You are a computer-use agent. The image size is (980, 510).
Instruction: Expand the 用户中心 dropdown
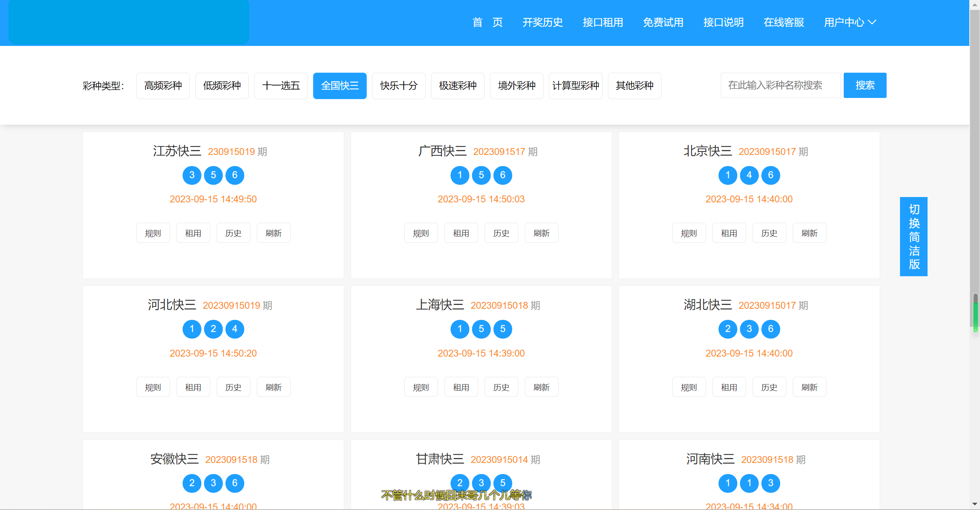[850, 22]
